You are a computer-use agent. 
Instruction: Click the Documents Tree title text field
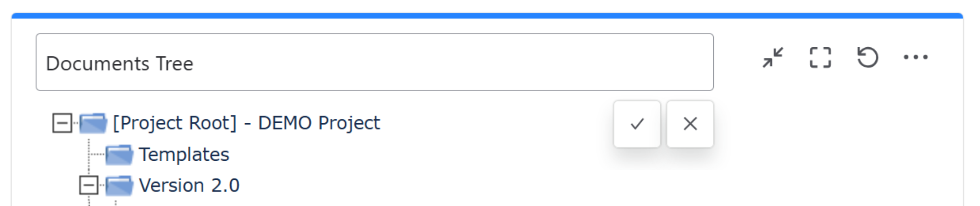click(374, 62)
